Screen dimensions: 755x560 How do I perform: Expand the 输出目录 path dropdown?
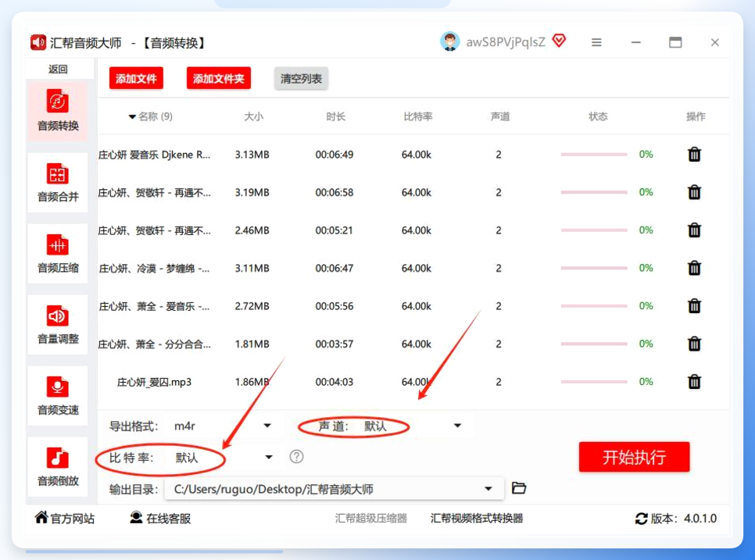[488, 489]
